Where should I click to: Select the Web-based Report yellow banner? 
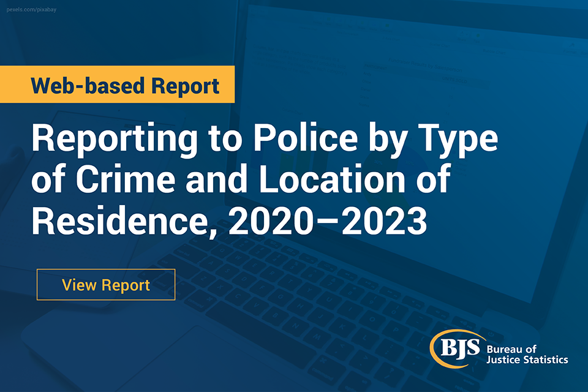pyautogui.click(x=118, y=85)
